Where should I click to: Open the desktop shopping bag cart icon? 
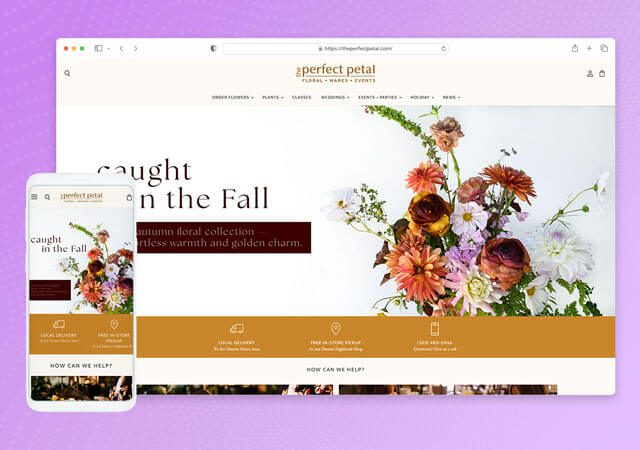602,73
